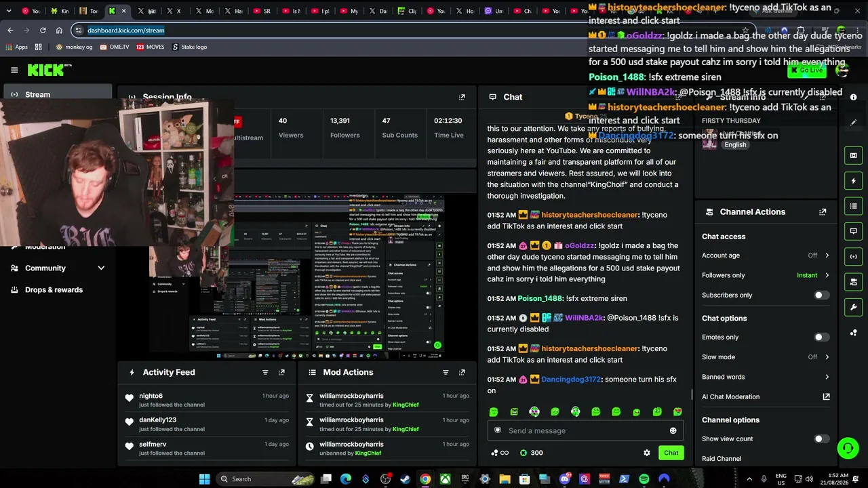Go back in browser history
This screenshot has width=868, height=488.
pyautogui.click(x=10, y=30)
